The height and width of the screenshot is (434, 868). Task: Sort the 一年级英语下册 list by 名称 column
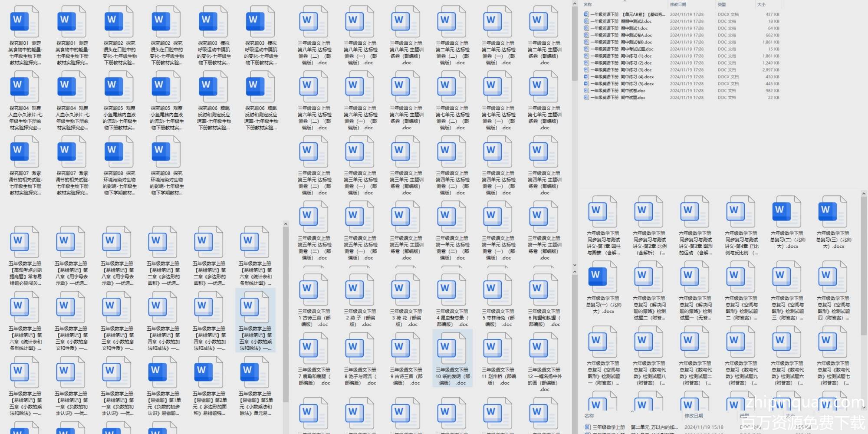pos(588,4)
